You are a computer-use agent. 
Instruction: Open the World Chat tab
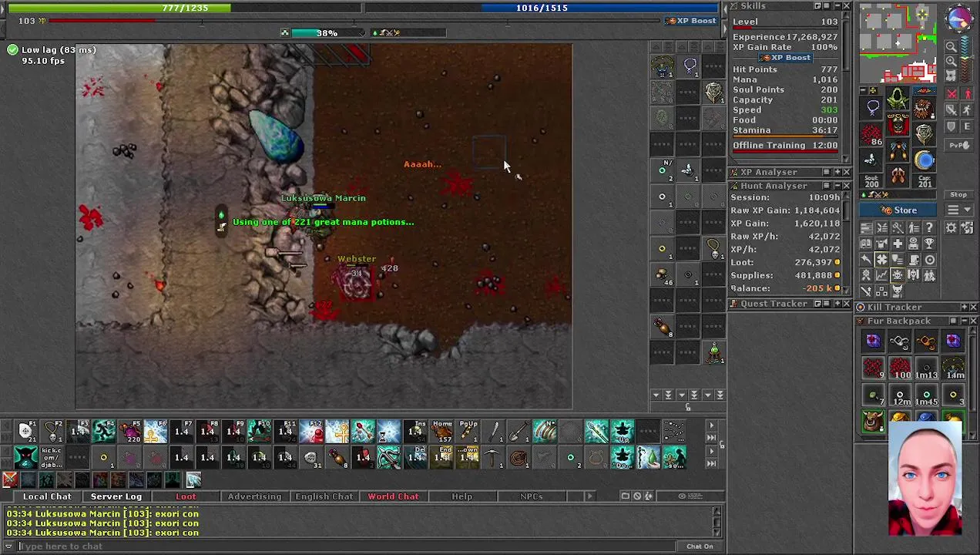393,496
